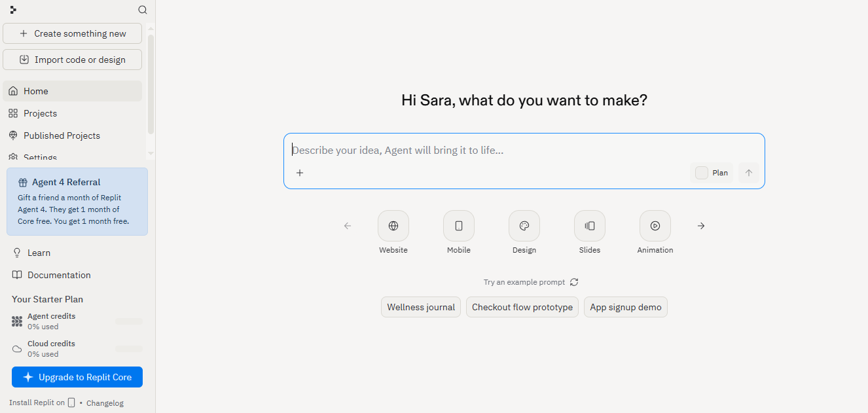
Task: Open Agent 4 Referral card
Action: (x=77, y=202)
